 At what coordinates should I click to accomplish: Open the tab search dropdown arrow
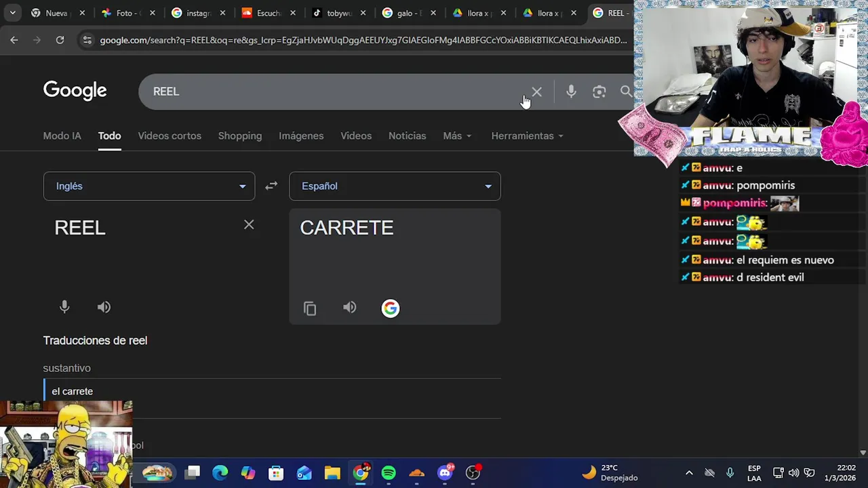(x=12, y=13)
